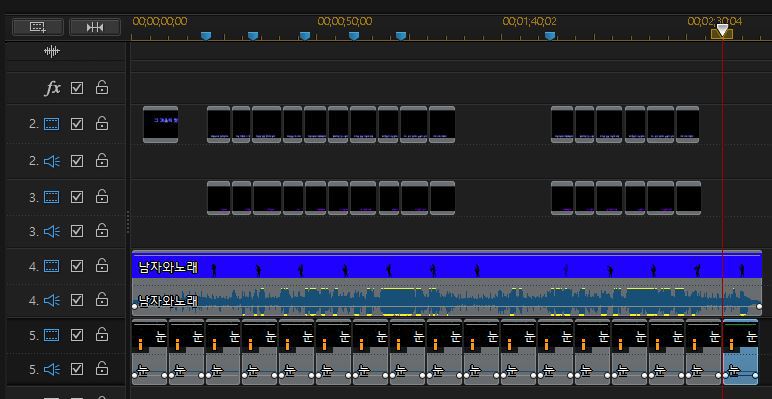Select the video track 5 icon
The width and height of the screenshot is (772, 399).
52,335
